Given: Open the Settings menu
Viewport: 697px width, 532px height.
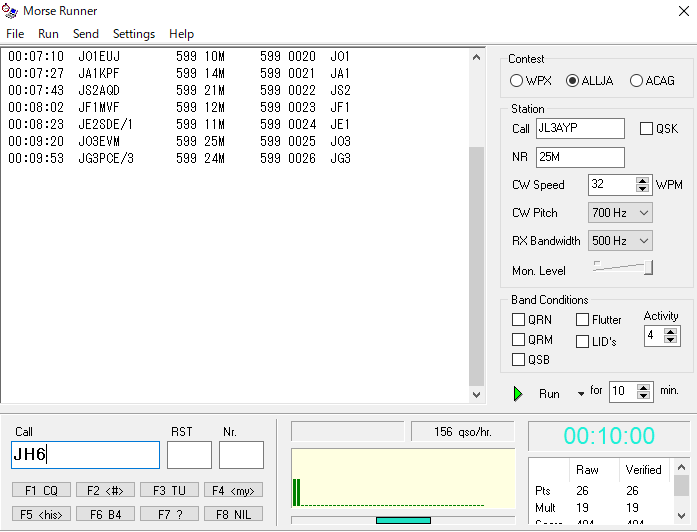Looking at the screenshot, I should (134, 34).
